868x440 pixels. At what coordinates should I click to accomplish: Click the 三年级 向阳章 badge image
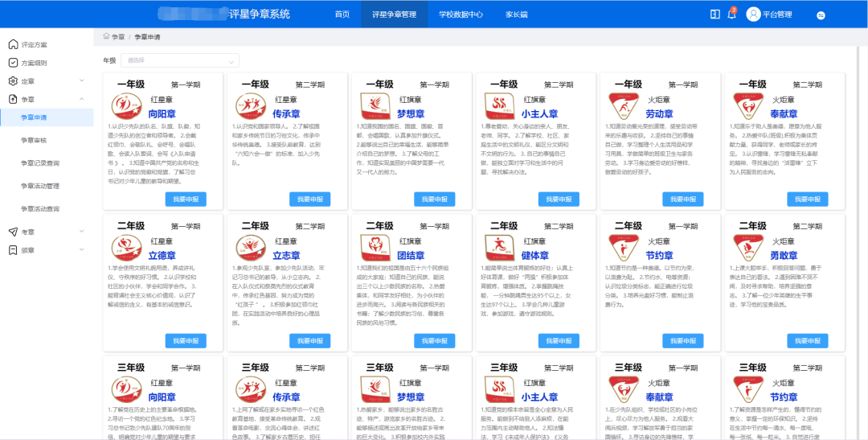tap(126, 389)
